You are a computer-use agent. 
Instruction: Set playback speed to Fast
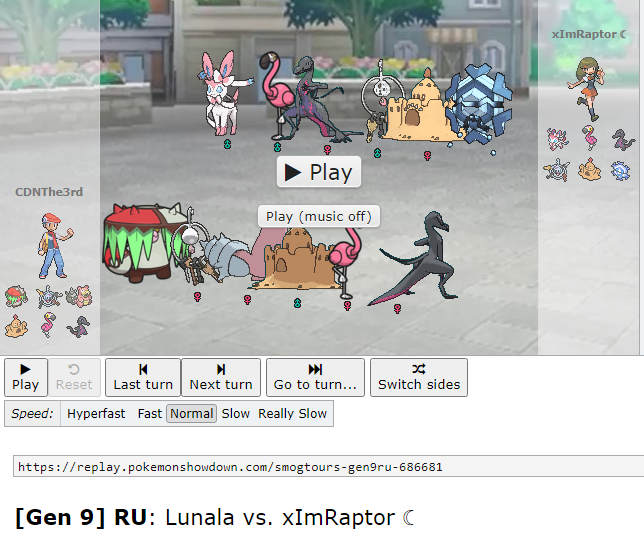(x=150, y=414)
